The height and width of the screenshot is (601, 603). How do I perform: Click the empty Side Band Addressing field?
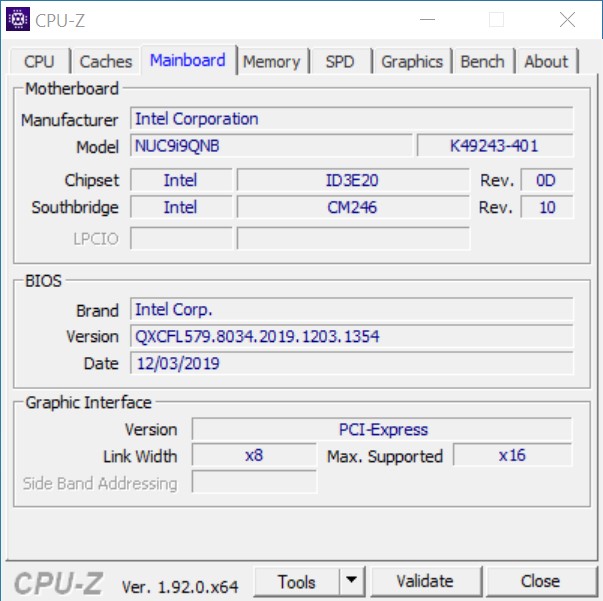click(x=254, y=481)
